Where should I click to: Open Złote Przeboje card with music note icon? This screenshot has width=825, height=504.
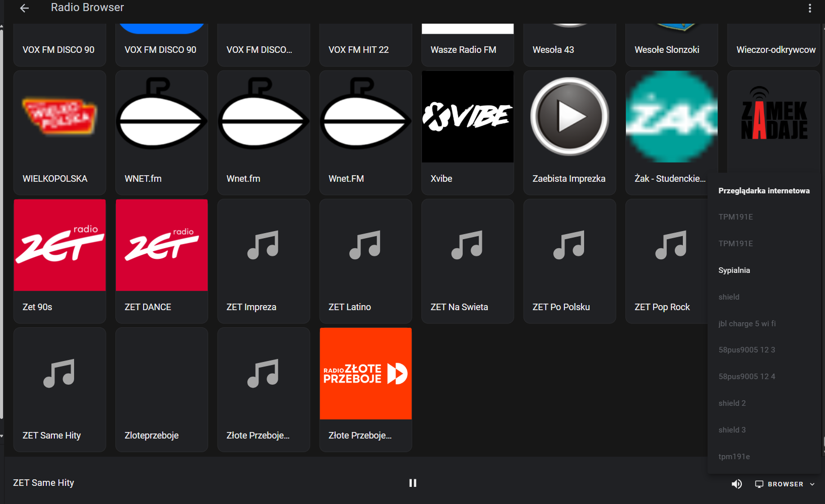click(x=264, y=390)
